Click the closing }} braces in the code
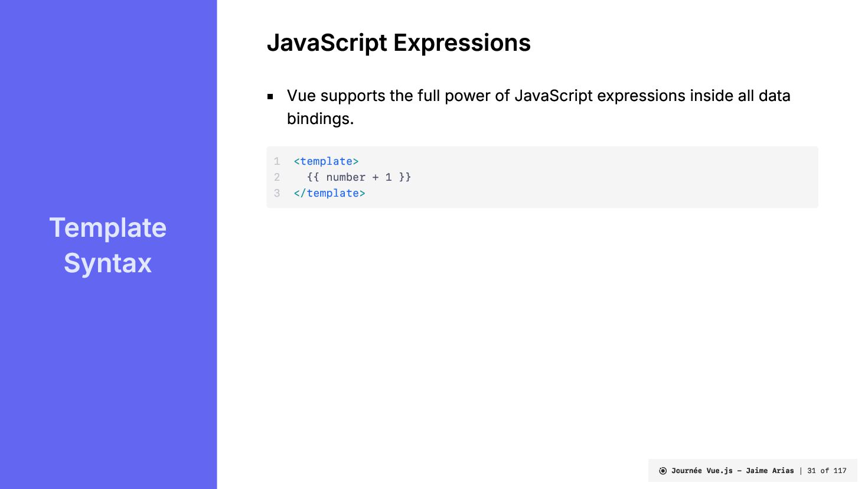The width and height of the screenshot is (868, 489). pos(404,177)
